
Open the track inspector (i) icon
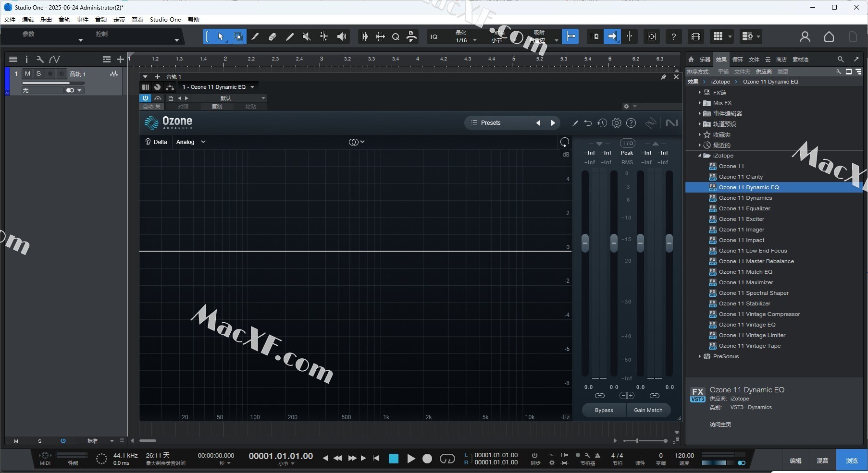[x=26, y=59]
